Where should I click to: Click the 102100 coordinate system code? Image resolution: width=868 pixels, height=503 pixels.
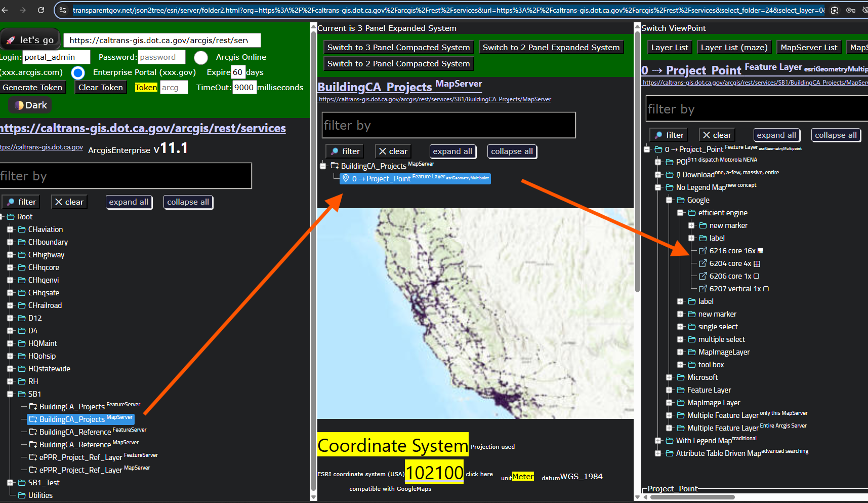[434, 472]
